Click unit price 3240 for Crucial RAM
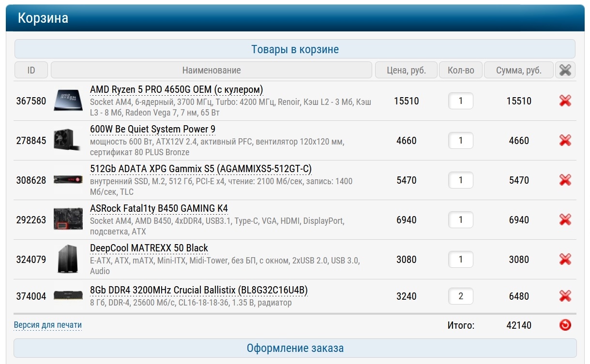 pyautogui.click(x=407, y=296)
